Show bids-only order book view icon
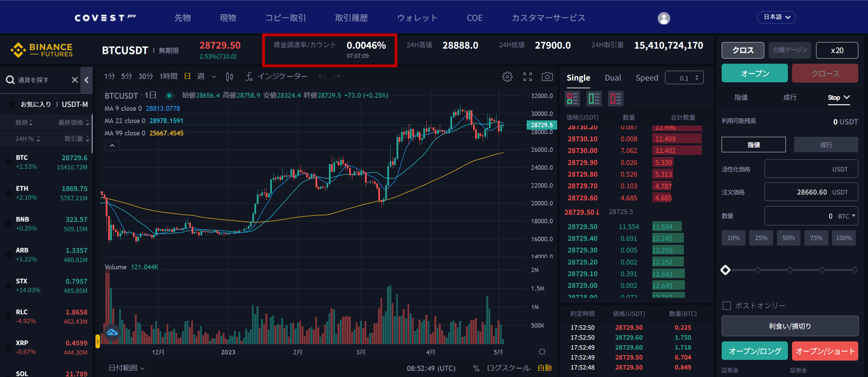Screen dimensions: 868x377 point(594,98)
